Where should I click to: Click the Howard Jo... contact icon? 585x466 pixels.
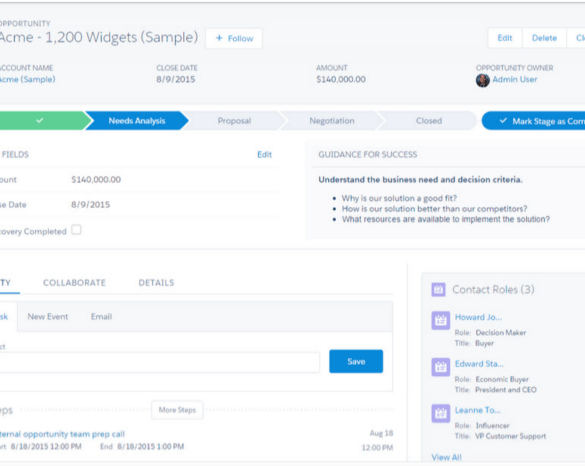click(x=441, y=320)
